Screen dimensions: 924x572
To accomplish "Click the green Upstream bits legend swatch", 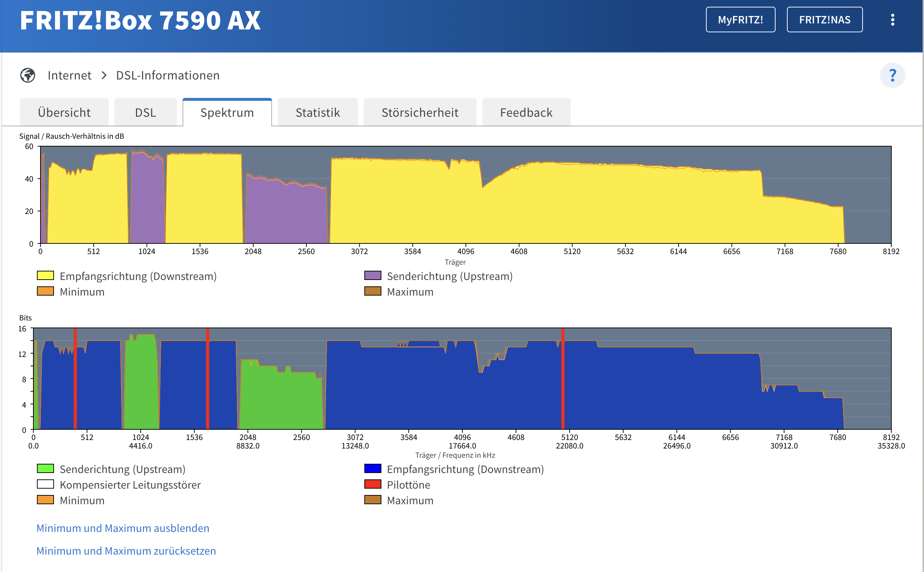I will (45, 468).
